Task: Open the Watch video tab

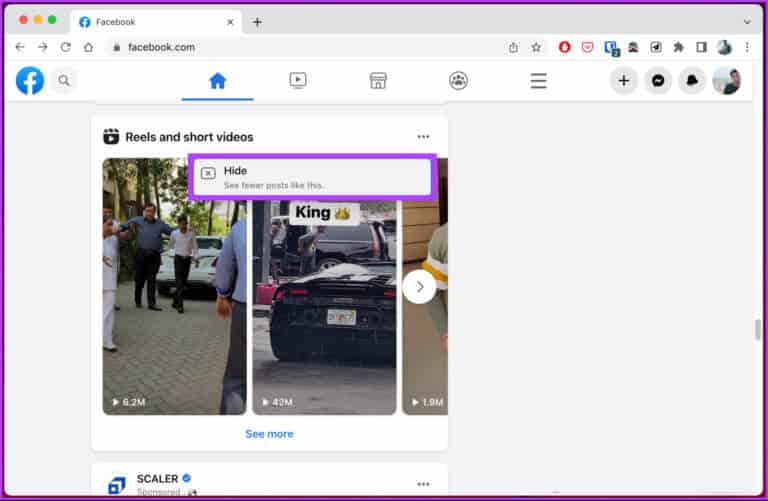Action: (298, 81)
